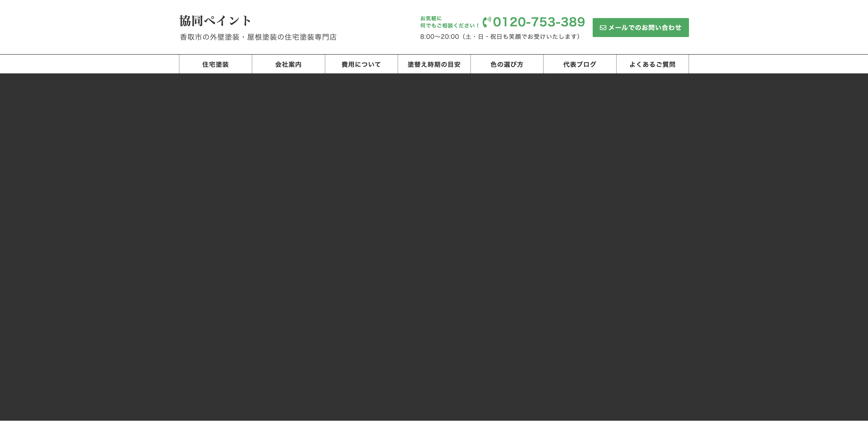Open よくあるご質問 navigation item

click(x=652, y=64)
